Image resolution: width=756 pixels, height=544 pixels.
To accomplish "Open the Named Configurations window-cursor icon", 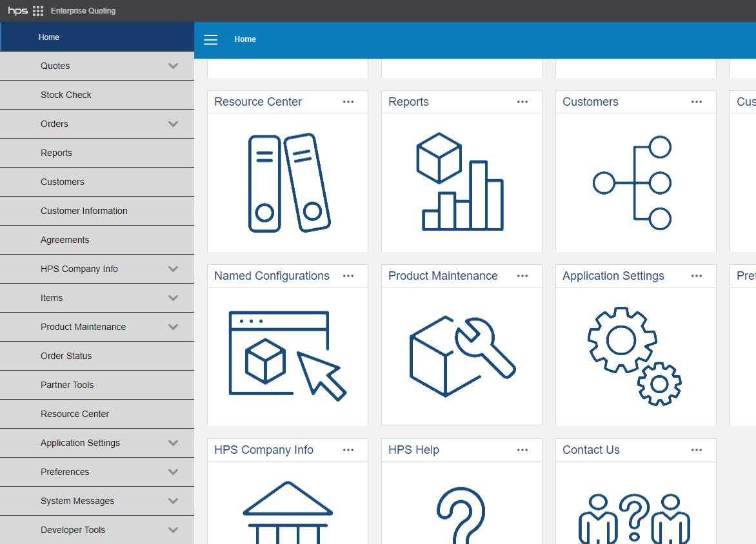I will click(287, 356).
